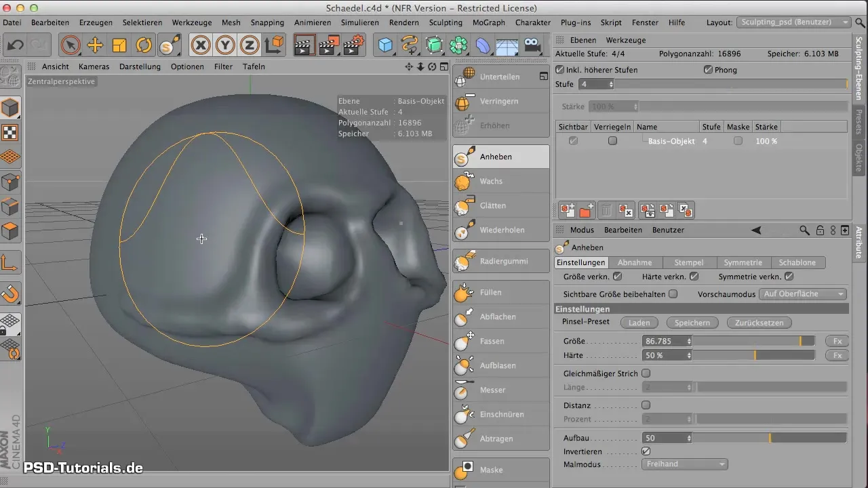Toggle Maske checkbox for Basis-Objekt
This screenshot has width=868, height=488.
pos(738,141)
